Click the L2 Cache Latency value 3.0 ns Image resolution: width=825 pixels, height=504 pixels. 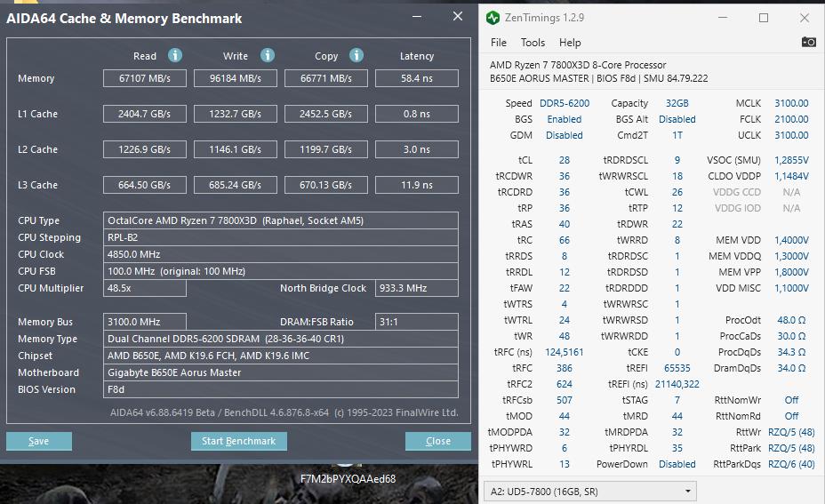tap(417, 149)
